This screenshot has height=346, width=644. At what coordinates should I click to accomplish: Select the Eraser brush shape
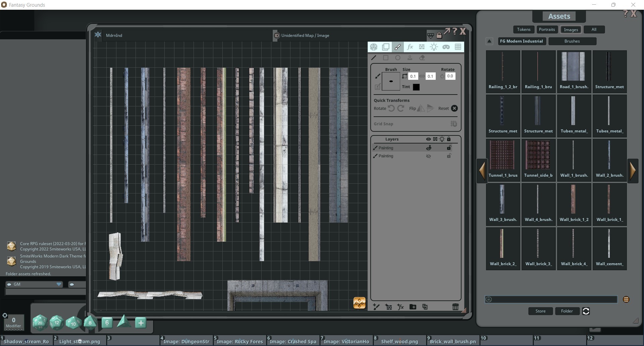[422, 58]
